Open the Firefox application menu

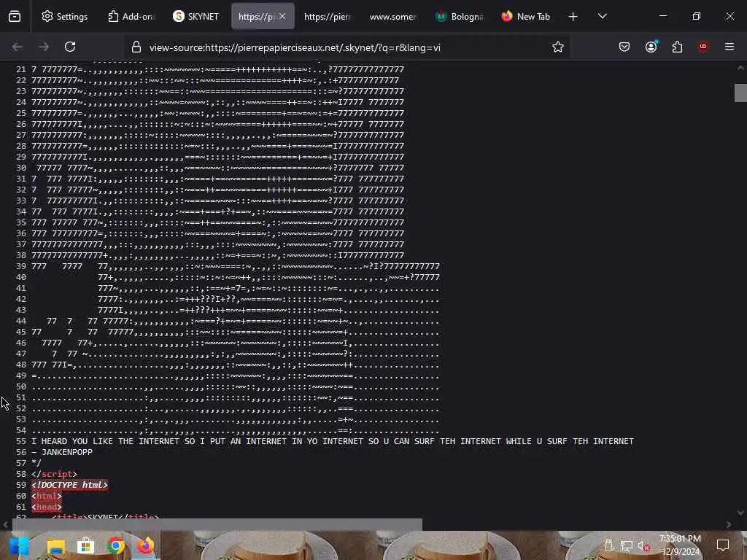(729, 47)
